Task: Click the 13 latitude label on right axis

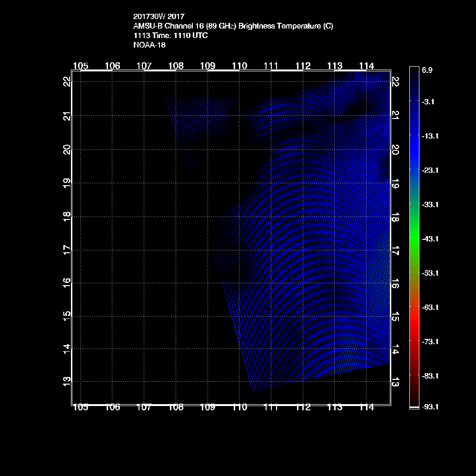Action: pyautogui.click(x=395, y=382)
